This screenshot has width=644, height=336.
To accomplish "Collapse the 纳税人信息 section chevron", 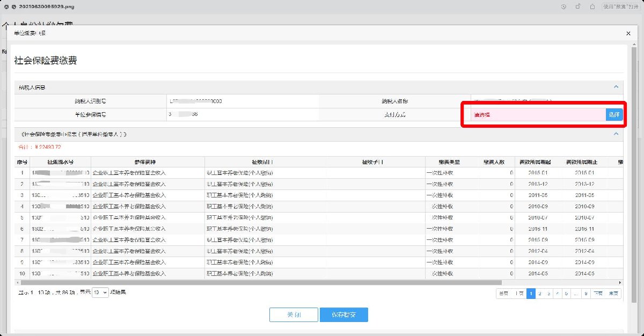I will pos(616,87).
